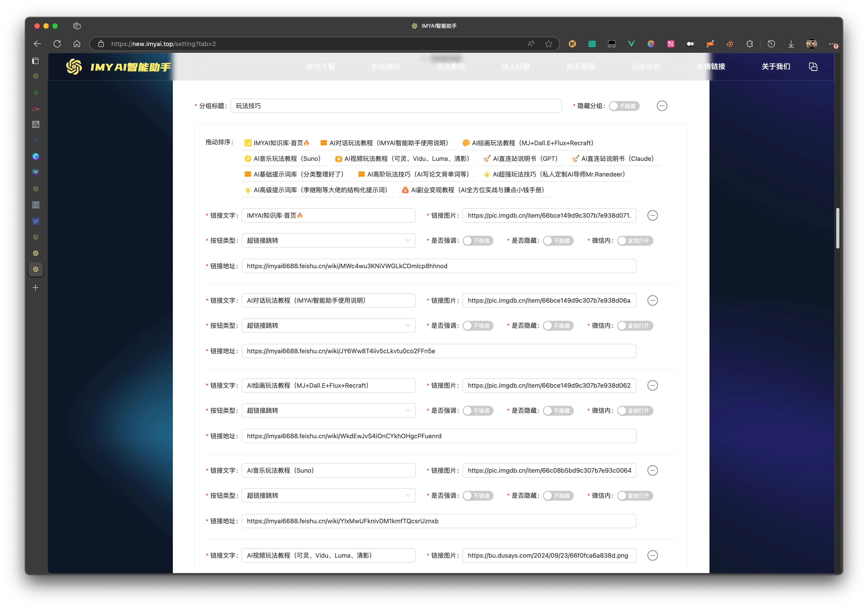
Task: Select the AI副业变现教程 sort chip
Action: [474, 190]
